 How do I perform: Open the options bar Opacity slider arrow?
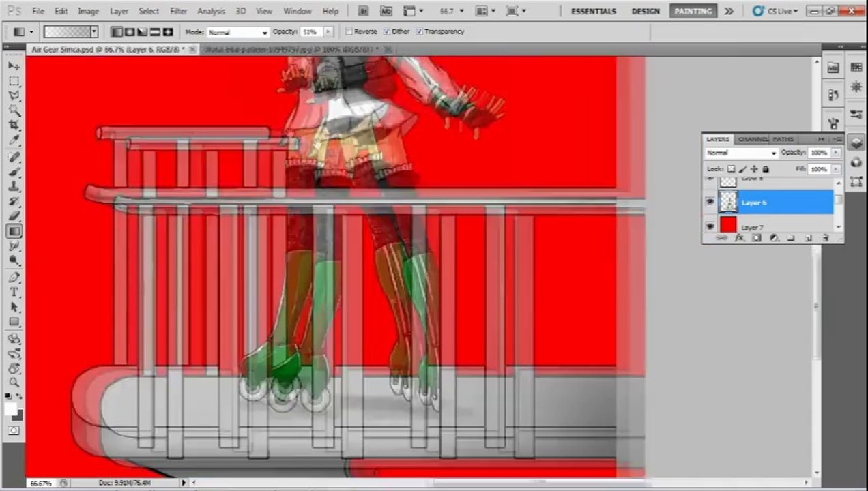[328, 32]
